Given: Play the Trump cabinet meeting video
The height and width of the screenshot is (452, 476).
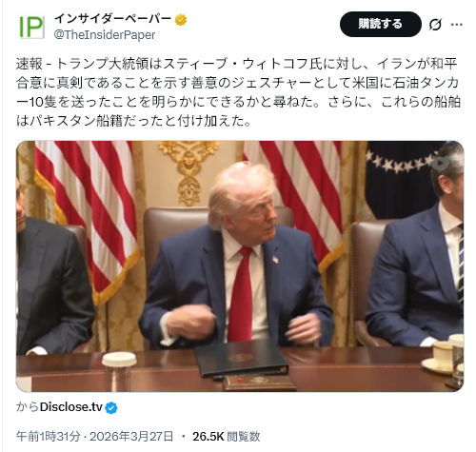Looking at the screenshot, I should click(240, 266).
